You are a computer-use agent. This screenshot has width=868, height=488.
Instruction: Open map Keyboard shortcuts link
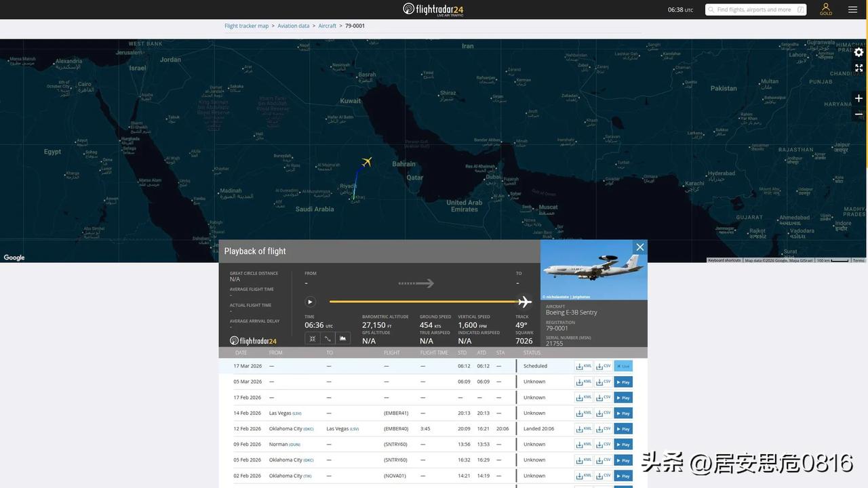[725, 260]
